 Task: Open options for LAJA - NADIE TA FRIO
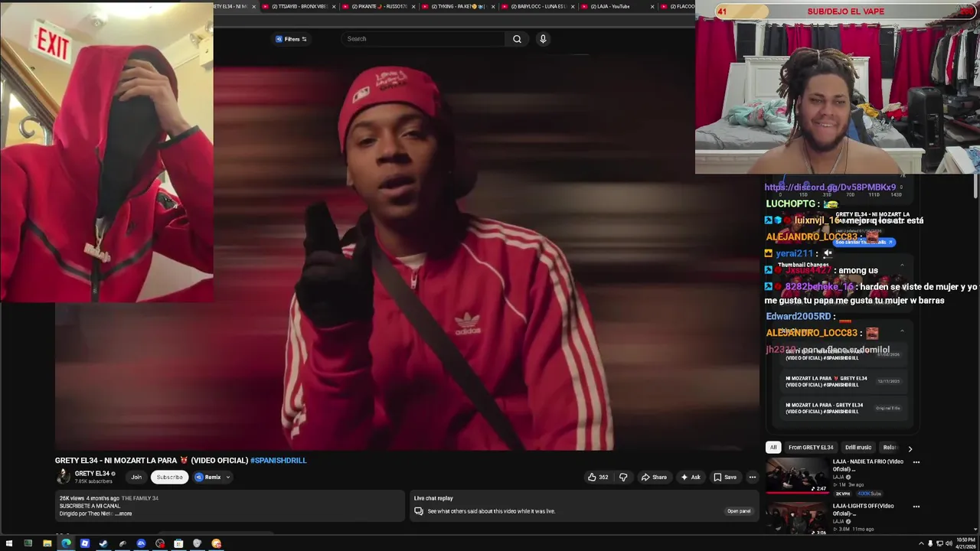(x=916, y=462)
